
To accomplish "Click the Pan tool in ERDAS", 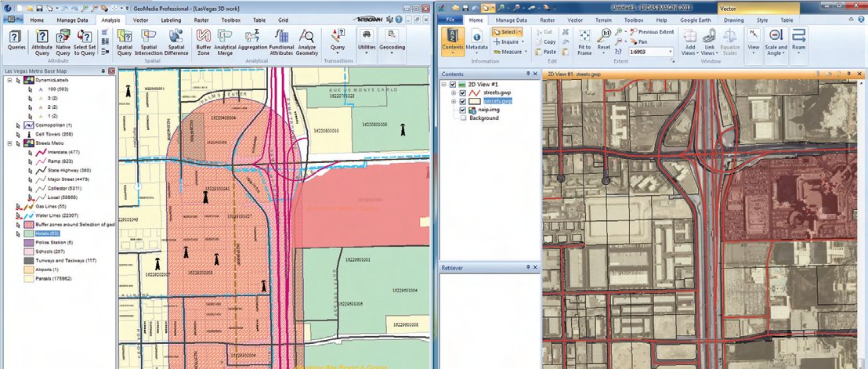I will 639,42.
